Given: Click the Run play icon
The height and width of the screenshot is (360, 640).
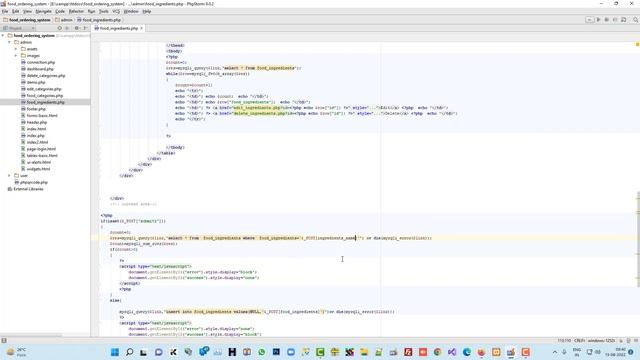Looking at the screenshot, I should (598, 20).
